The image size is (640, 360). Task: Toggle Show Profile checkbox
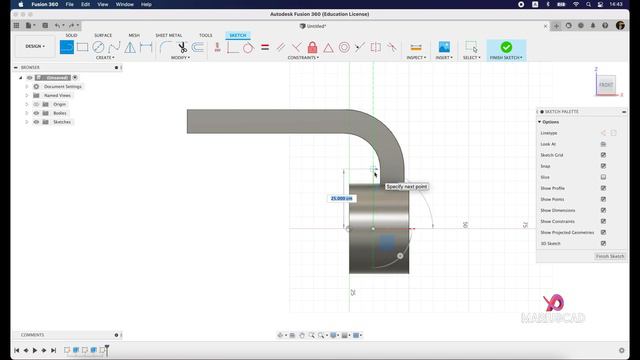[603, 188]
